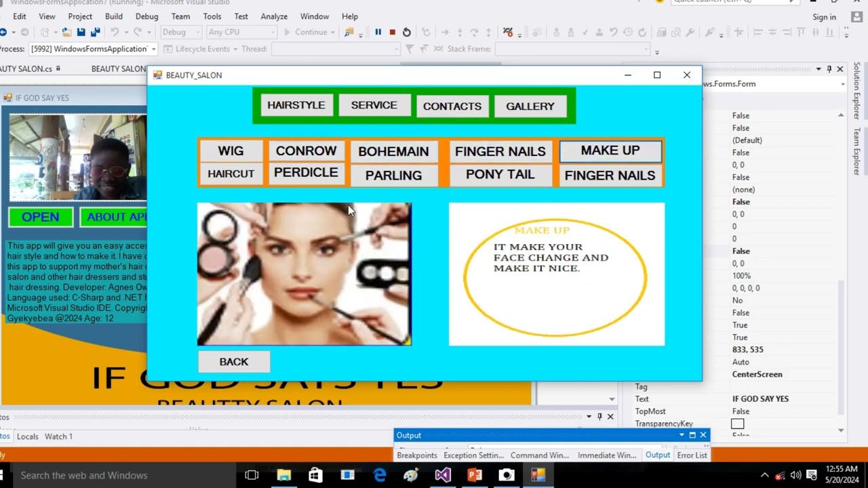Image resolution: width=868 pixels, height=488 pixels.
Task: Select the 833, 535 size value
Action: (747, 350)
